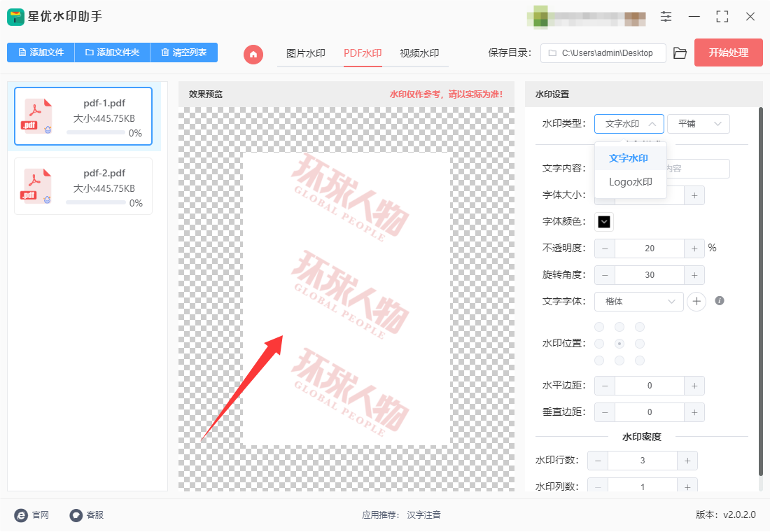Choose Logo水印 from dropdown list
The image size is (770, 532).
tap(630, 182)
